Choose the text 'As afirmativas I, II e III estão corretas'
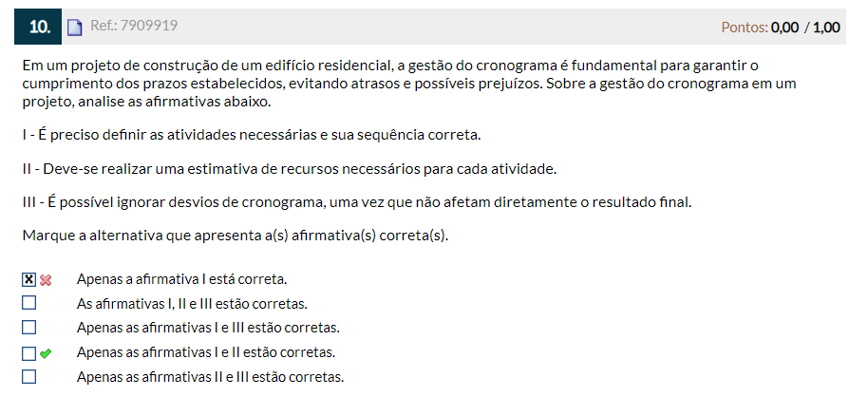 tap(192, 304)
